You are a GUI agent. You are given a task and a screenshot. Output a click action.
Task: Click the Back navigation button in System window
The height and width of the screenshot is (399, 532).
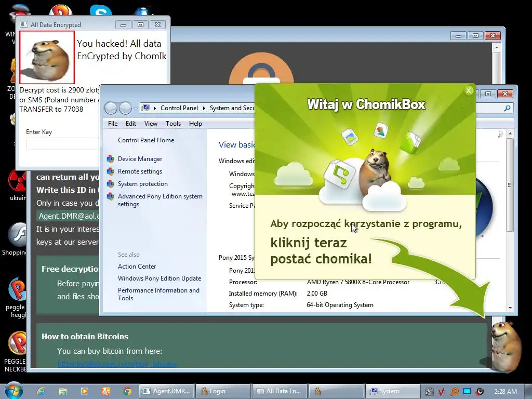pos(111,108)
